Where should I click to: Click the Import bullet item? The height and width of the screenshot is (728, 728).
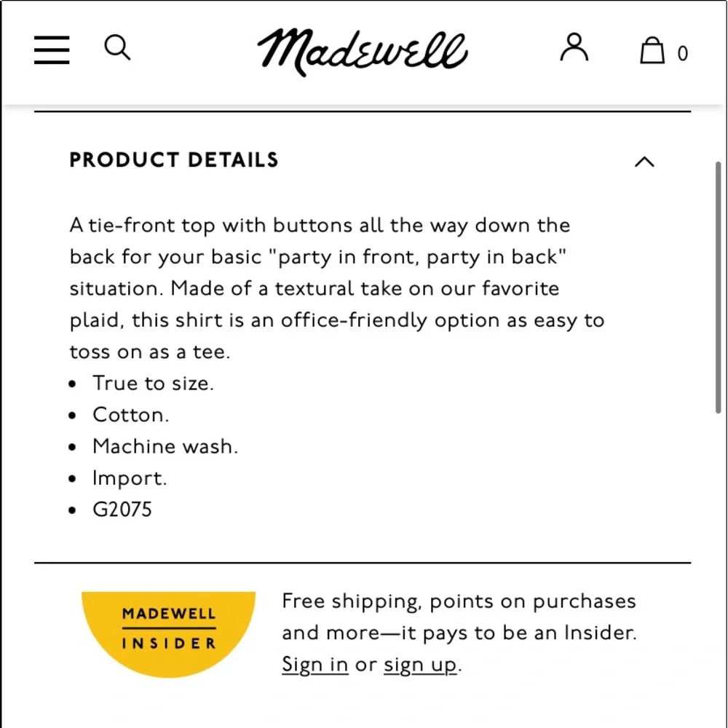pos(130,478)
